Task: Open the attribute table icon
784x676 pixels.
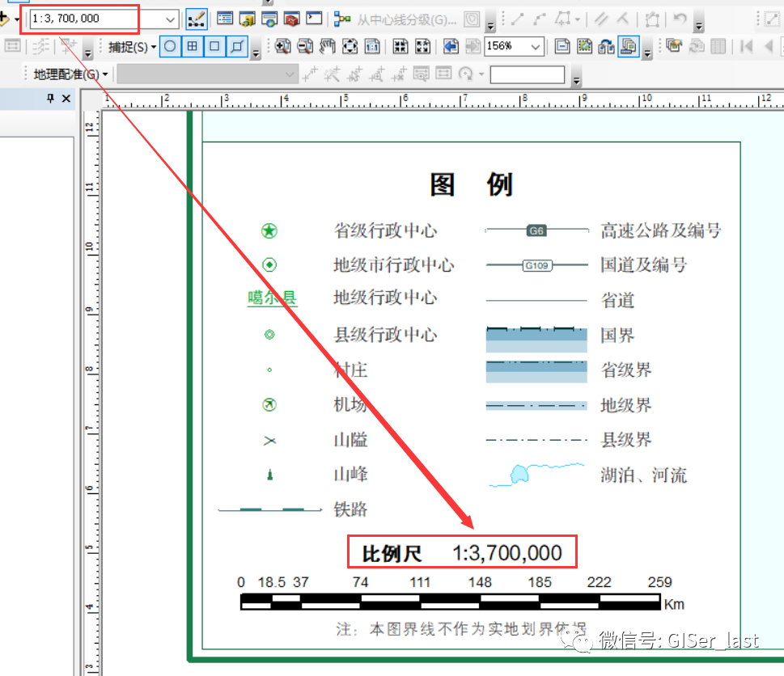Action: [718, 46]
